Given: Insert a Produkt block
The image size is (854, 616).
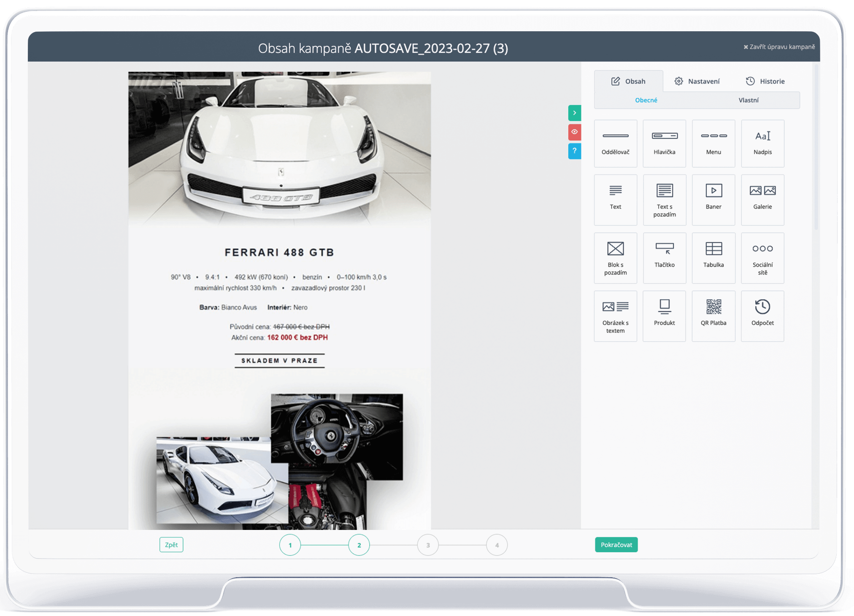Looking at the screenshot, I should coord(664,316).
